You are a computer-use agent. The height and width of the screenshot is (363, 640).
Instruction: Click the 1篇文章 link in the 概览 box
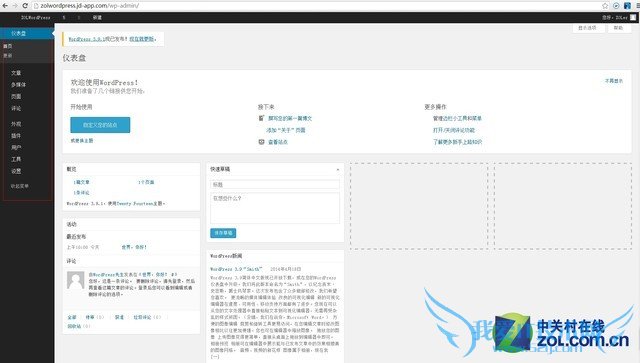click(81, 182)
